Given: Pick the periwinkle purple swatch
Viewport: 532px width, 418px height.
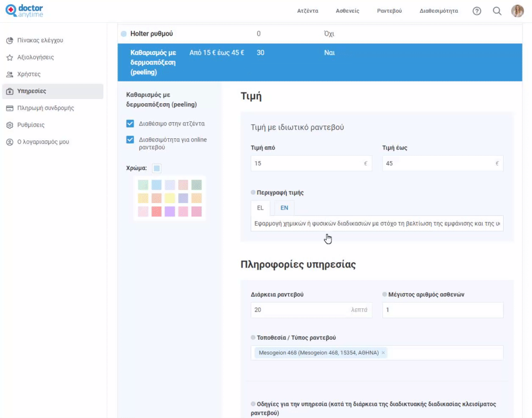Looking at the screenshot, I should pyautogui.click(x=183, y=198).
